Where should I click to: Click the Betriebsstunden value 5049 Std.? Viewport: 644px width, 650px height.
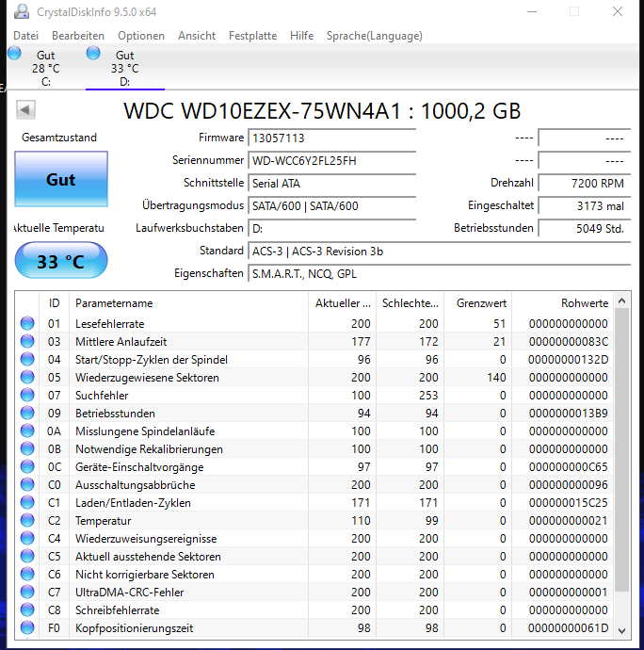(x=585, y=228)
